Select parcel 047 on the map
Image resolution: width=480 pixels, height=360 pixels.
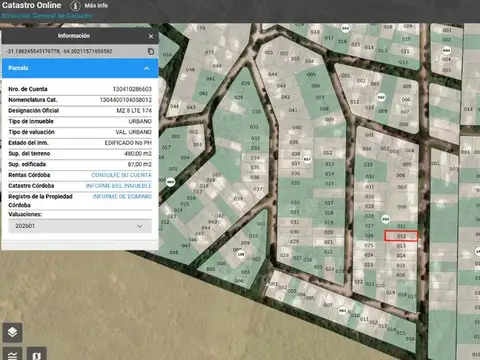point(186,246)
